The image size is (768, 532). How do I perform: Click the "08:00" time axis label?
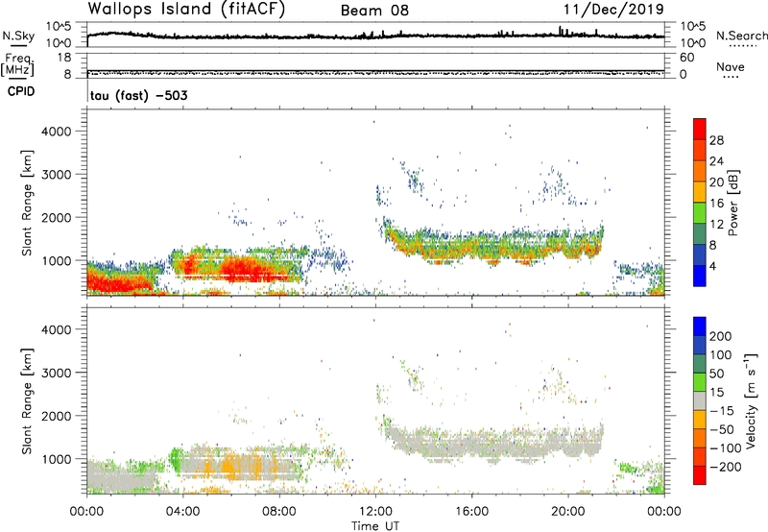(x=279, y=511)
